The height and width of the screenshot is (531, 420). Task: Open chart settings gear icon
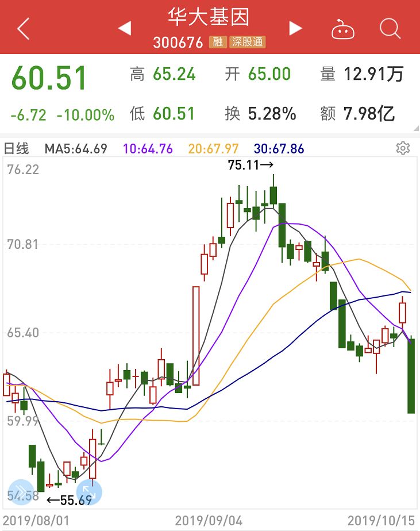[403, 148]
